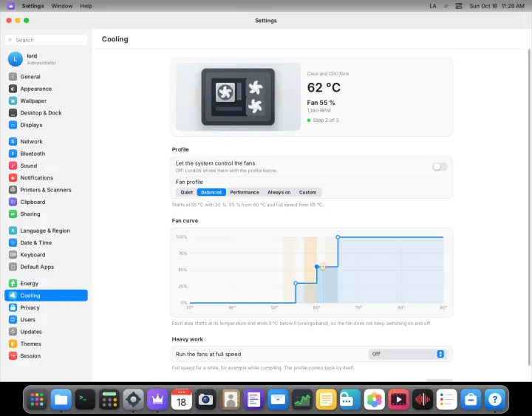The width and height of the screenshot is (532, 416).
Task: Open the Mail app in the dock
Action: coord(278,399)
